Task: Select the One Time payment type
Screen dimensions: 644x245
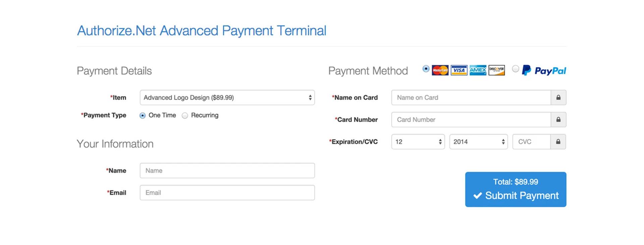Action: coord(143,116)
